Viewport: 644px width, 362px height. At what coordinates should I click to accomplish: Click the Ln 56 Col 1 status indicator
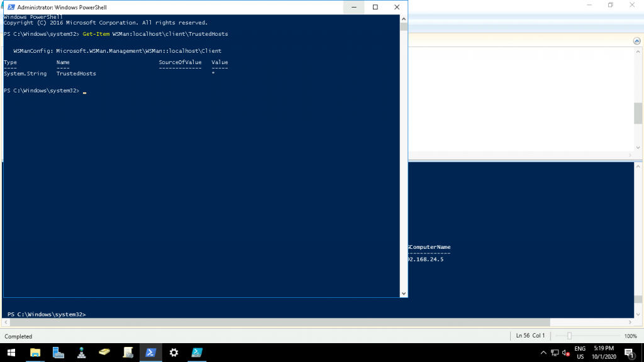[530, 336]
